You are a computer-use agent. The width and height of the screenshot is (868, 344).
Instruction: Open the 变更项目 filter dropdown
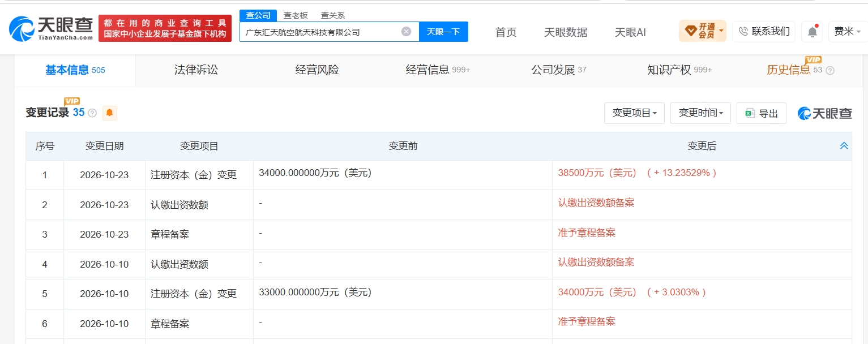tap(635, 113)
